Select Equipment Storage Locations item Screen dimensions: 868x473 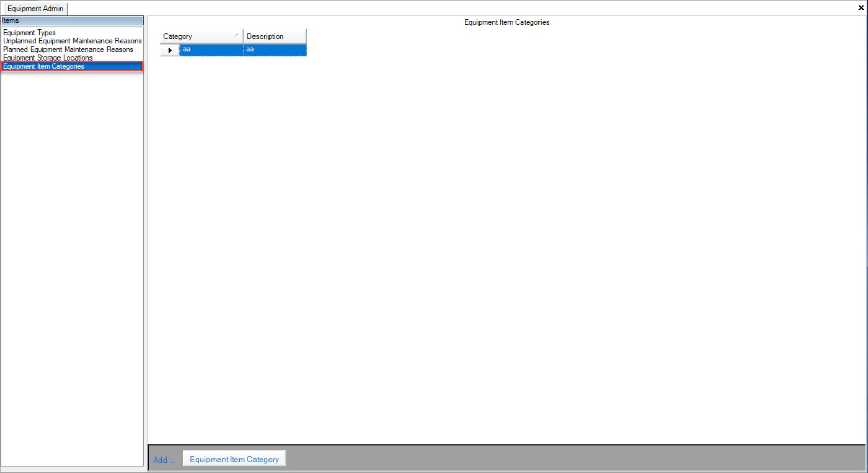[x=48, y=57]
